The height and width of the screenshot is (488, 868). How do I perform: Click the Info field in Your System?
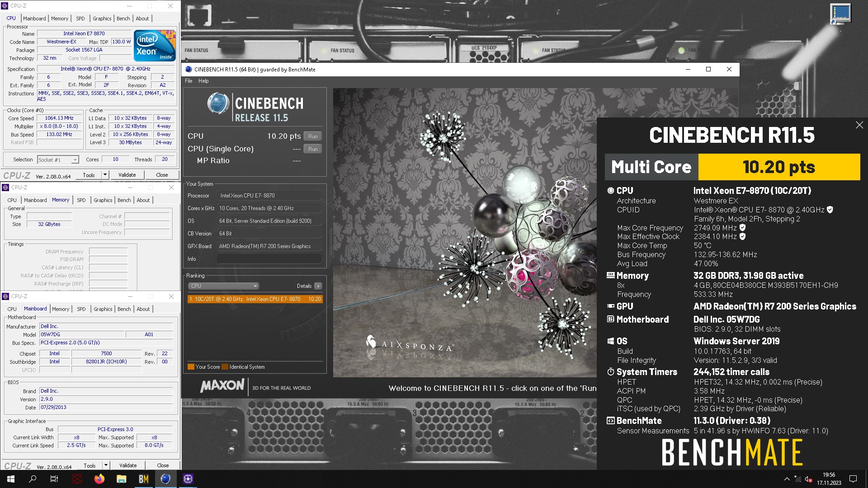click(x=269, y=259)
